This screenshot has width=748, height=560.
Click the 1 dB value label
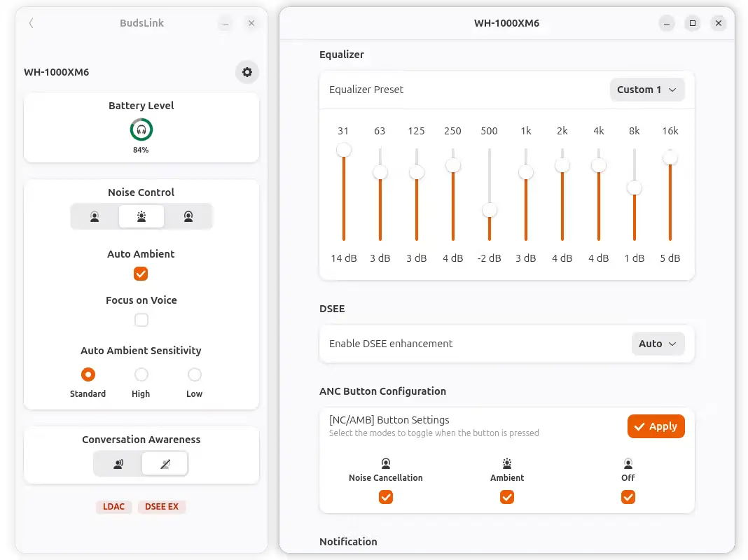point(635,258)
